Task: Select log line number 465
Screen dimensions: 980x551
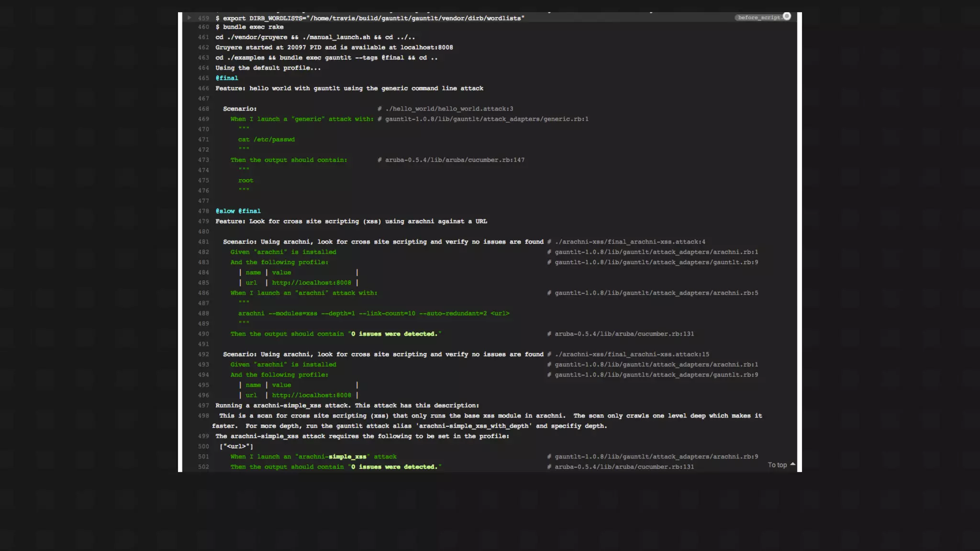Action: point(203,78)
